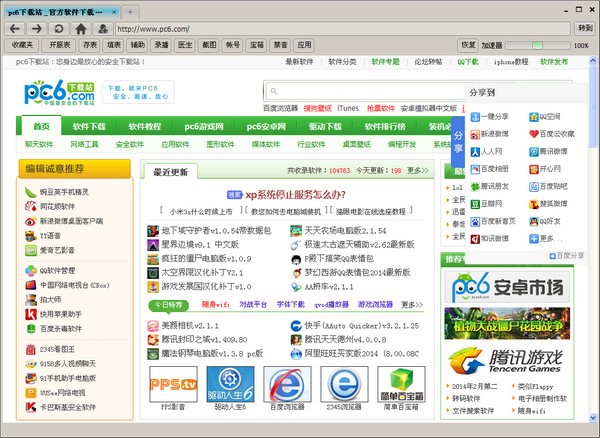The width and height of the screenshot is (600, 438).
Task: Go to the browser home page icon
Action: pos(81,29)
